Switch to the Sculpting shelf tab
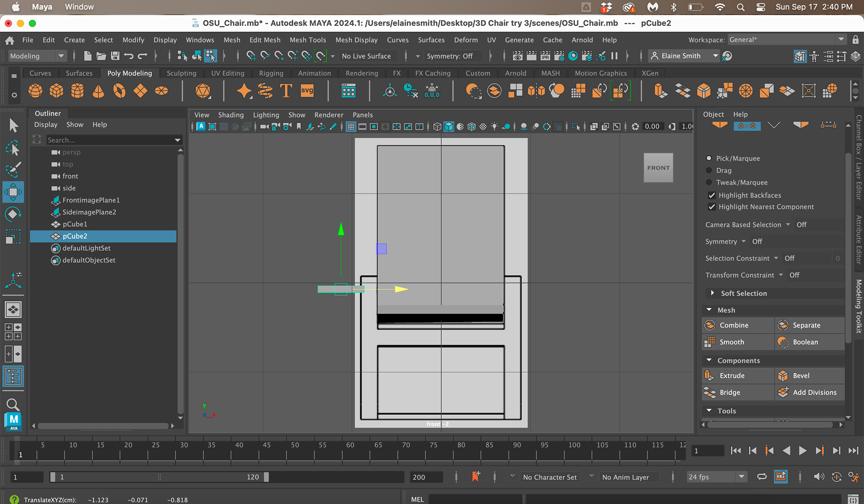The height and width of the screenshot is (504, 864). pos(181,73)
